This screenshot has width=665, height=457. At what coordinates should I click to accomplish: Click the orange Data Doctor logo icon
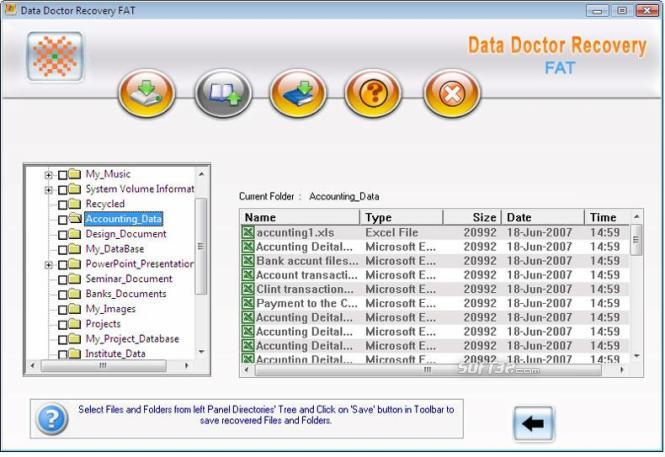(x=55, y=56)
